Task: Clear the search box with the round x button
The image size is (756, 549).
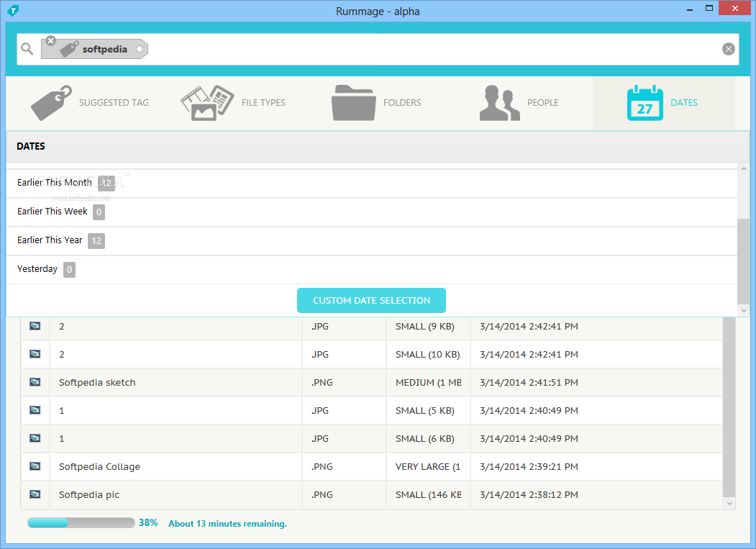Action: [729, 49]
